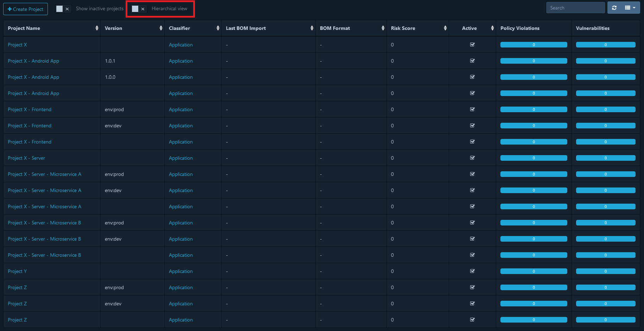Screen dimensions: 644x331
Task: Open the columns list dropdown button
Action: (630, 8)
